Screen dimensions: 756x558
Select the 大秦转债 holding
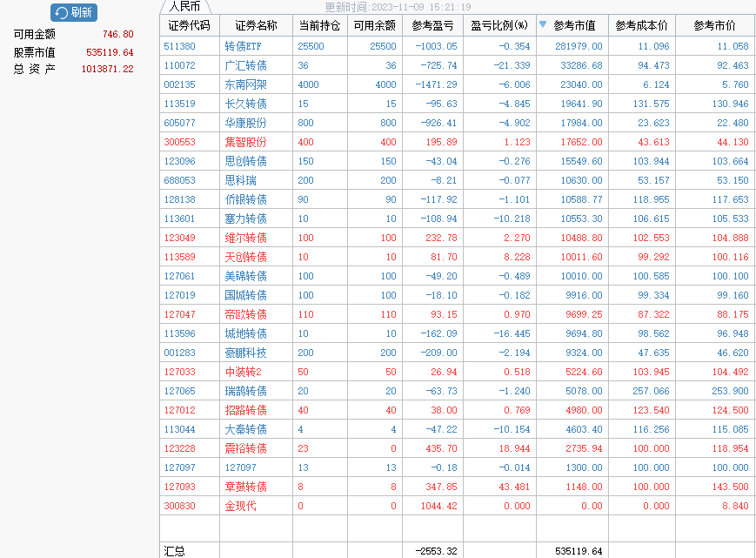(x=246, y=429)
